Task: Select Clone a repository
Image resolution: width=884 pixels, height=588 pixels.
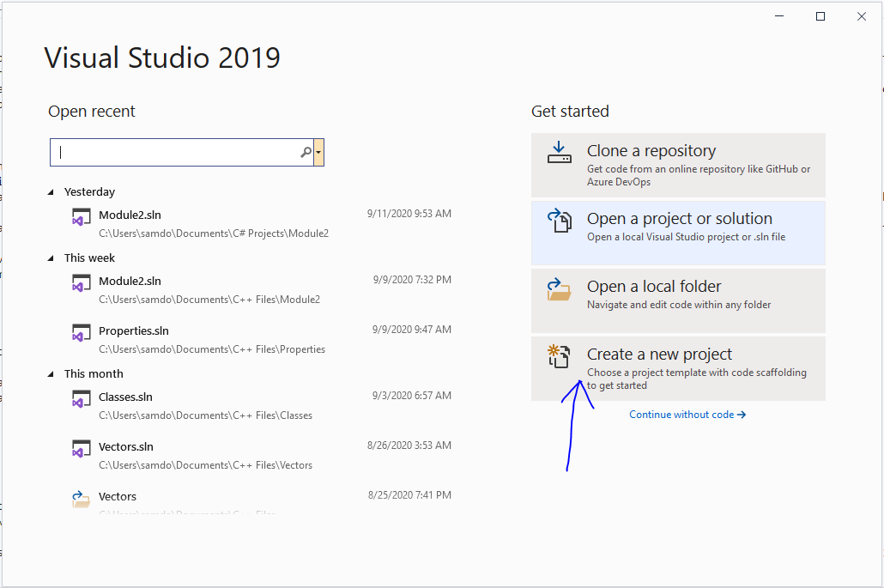Action: 678,165
